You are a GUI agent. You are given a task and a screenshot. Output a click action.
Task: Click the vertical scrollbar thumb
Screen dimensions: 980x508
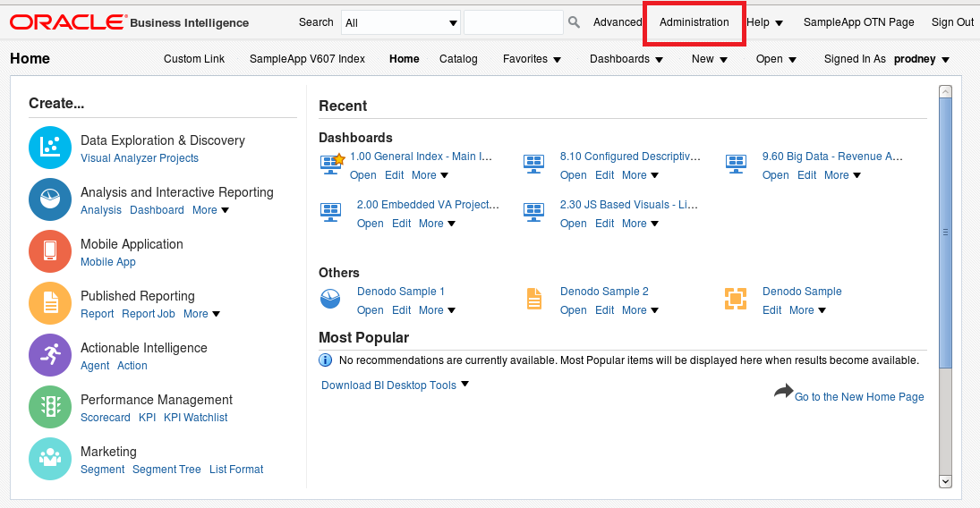(946, 233)
